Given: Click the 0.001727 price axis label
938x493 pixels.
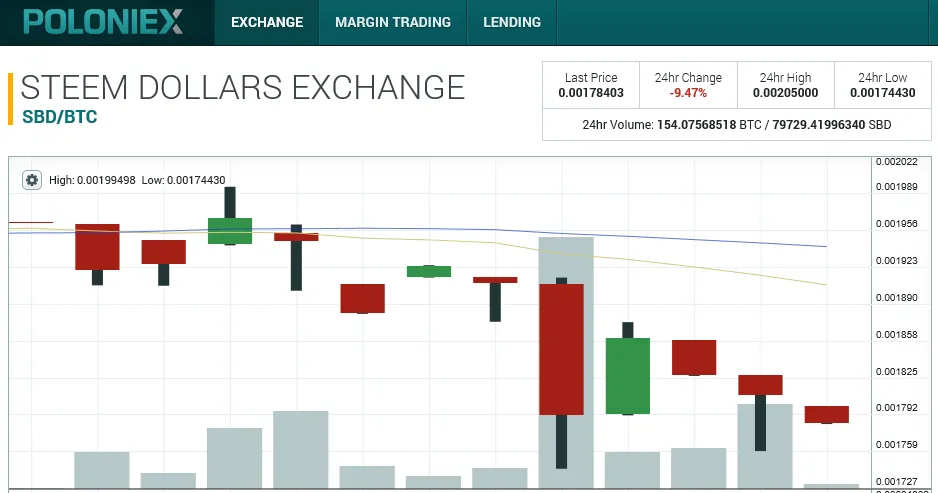Looking at the screenshot, I should (897, 482).
